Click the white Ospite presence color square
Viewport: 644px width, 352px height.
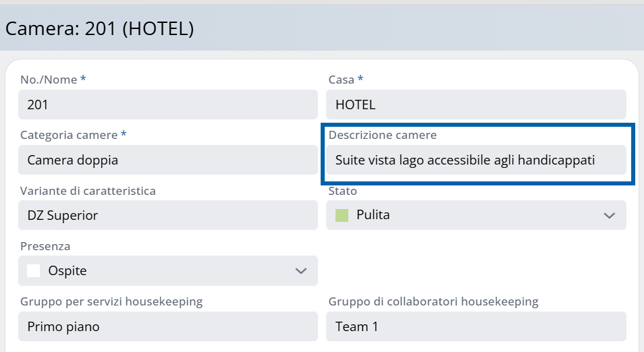click(34, 271)
